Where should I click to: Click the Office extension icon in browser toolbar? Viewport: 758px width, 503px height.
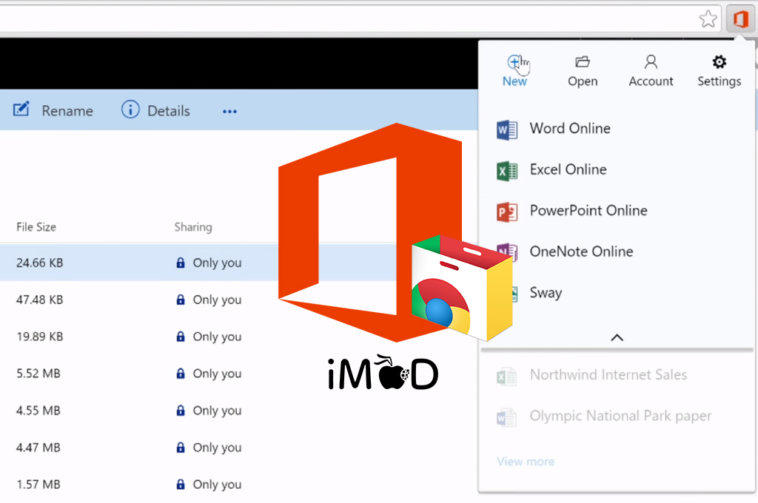[x=739, y=19]
